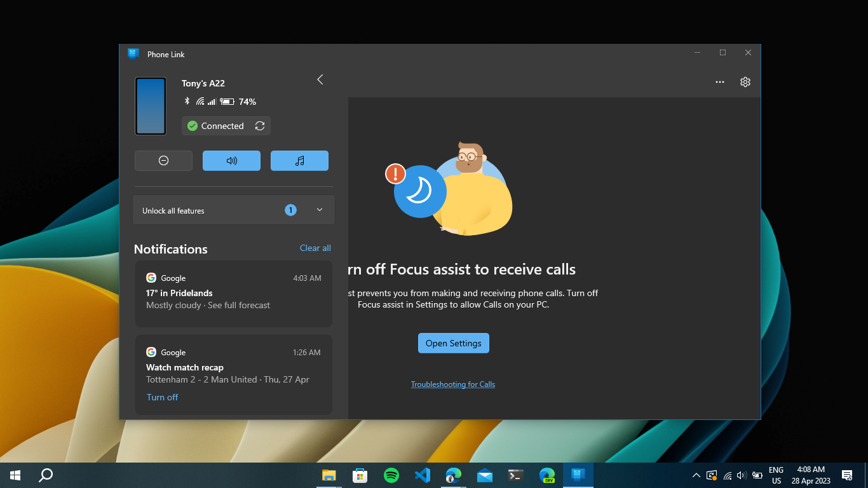Click the blue badge showing 1
868x488 pixels.
pos(290,210)
